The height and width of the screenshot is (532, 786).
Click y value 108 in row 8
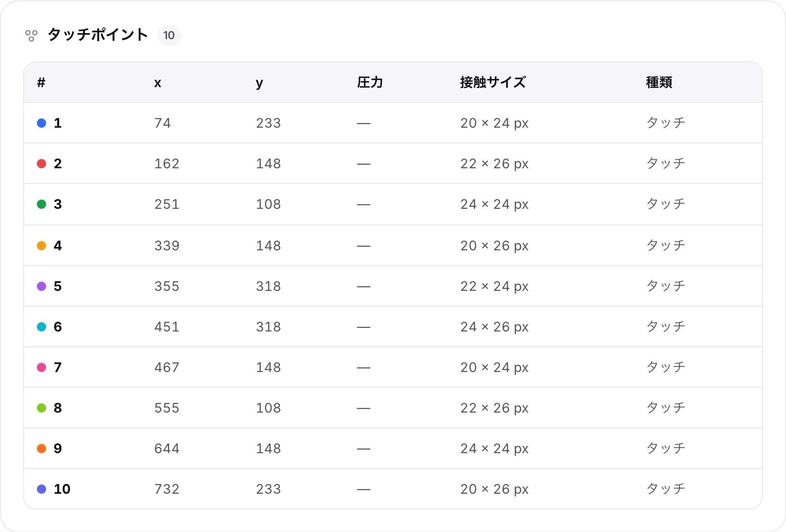coord(268,408)
